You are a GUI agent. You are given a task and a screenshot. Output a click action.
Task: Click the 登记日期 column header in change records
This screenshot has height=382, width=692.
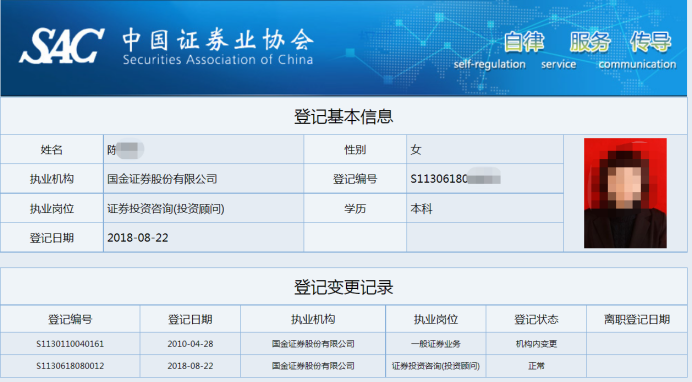click(x=190, y=319)
